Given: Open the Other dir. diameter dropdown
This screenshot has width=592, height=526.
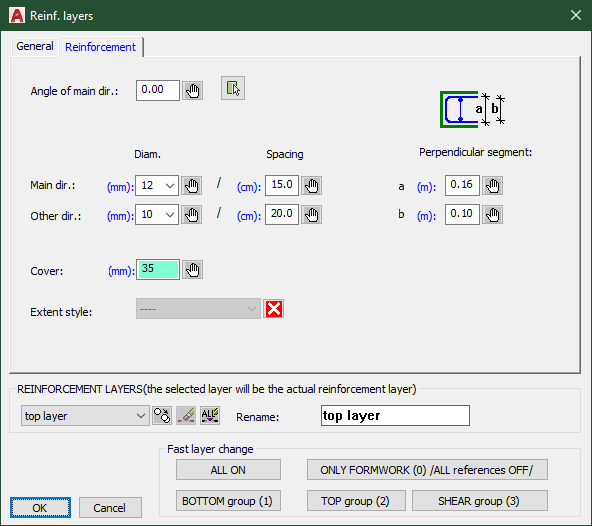Looking at the screenshot, I should coord(157,215).
